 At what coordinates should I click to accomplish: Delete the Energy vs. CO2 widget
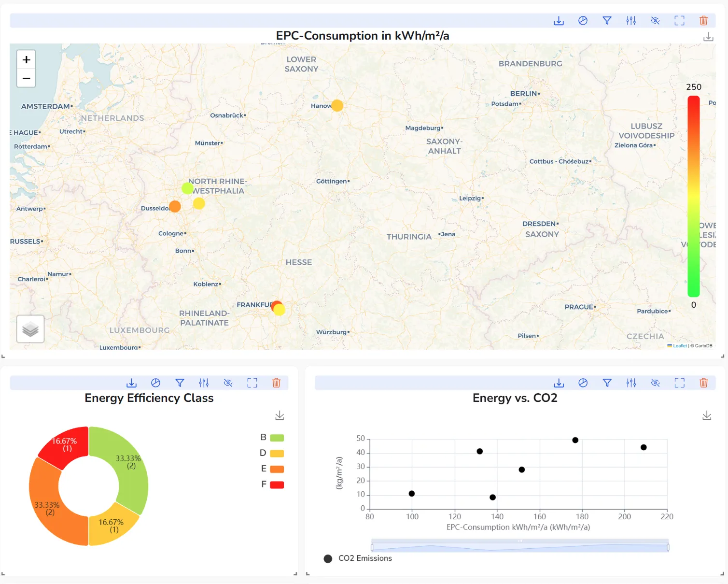704,383
